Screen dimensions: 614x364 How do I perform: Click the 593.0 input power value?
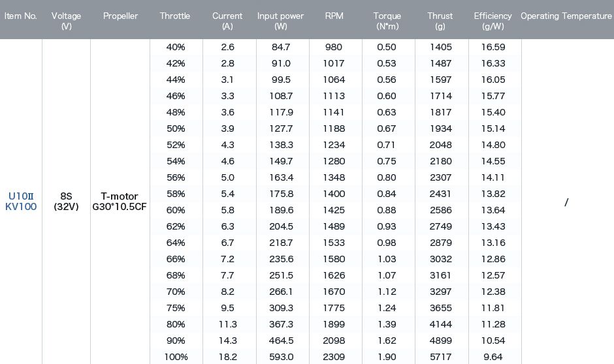(x=281, y=357)
